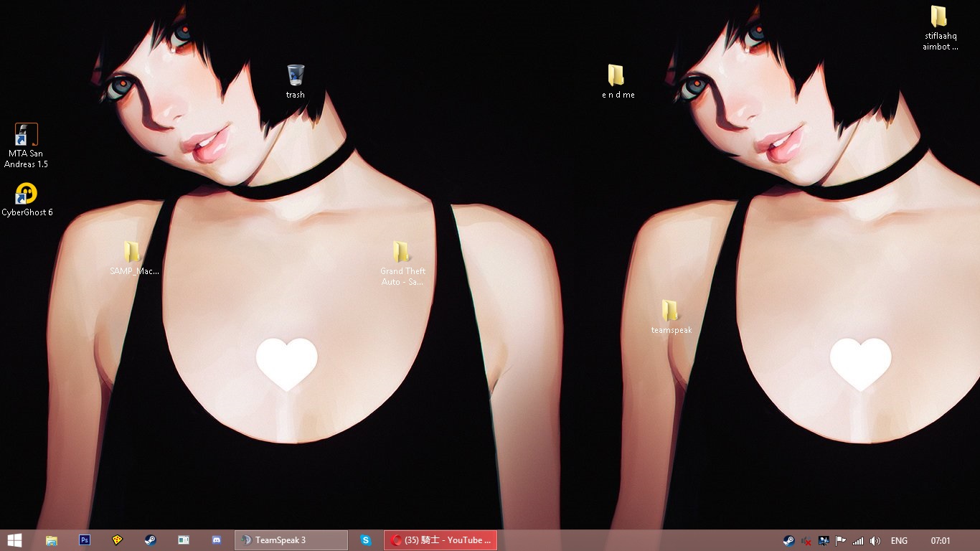Click the window-shaped app icon beside Discord
The image size is (980, 551).
tap(184, 540)
